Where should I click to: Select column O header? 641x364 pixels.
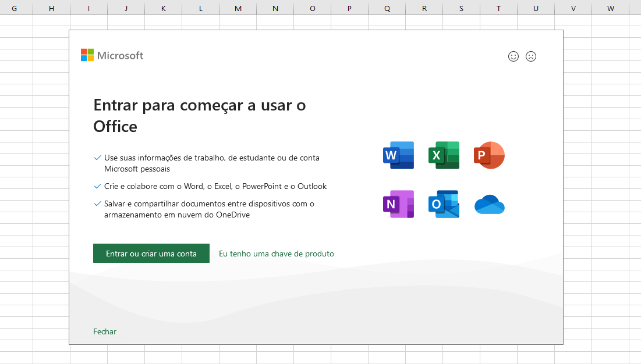pos(312,8)
